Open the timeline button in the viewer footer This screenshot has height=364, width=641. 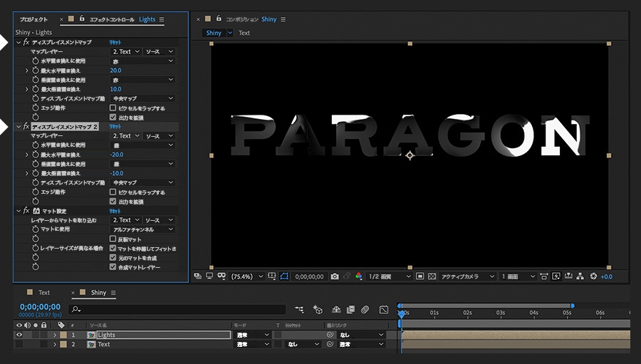pos(568,276)
